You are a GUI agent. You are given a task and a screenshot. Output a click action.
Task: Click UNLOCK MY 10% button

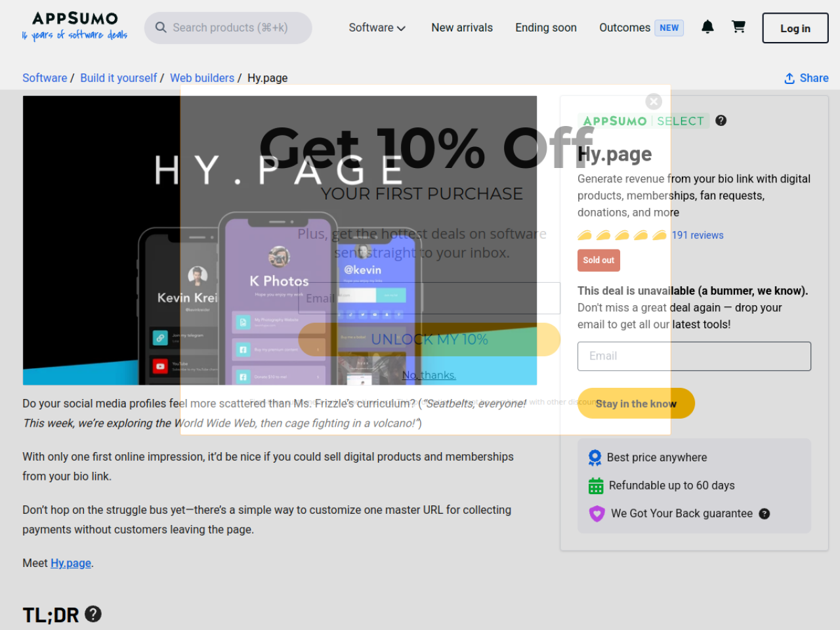point(429,339)
